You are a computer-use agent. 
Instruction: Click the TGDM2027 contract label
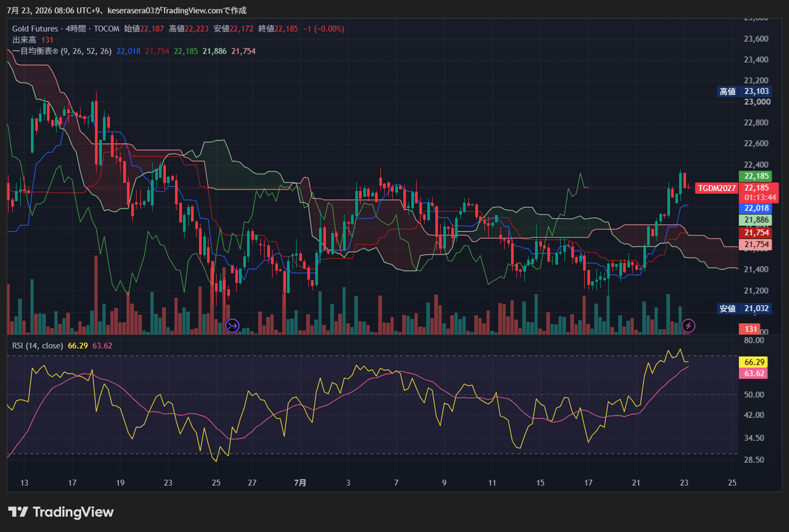[x=717, y=188]
